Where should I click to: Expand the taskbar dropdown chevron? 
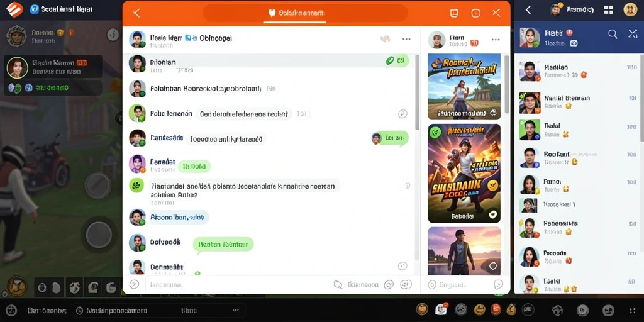[235, 310]
